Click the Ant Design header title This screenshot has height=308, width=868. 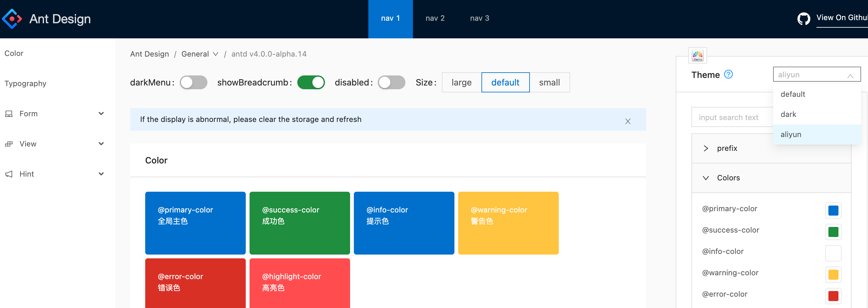click(60, 19)
